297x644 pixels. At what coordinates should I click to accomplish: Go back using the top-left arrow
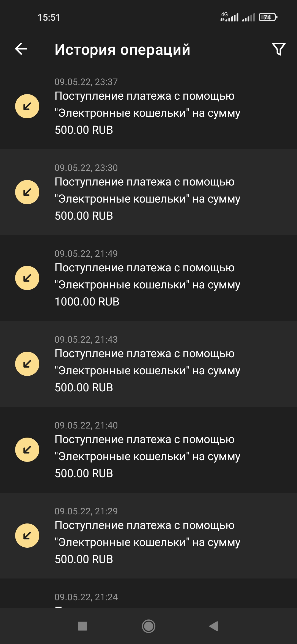point(21,49)
